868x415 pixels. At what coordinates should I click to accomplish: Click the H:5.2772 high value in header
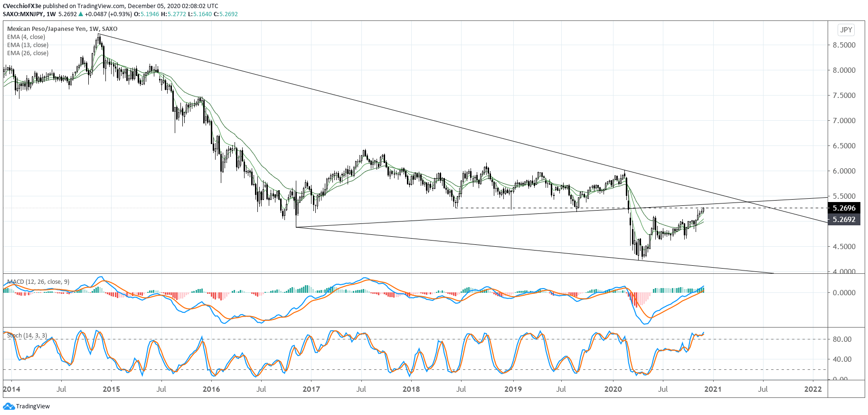click(173, 14)
